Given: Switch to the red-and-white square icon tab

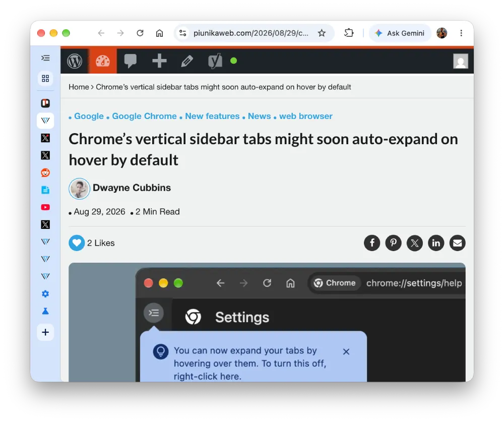Looking at the screenshot, I should click(45, 103).
